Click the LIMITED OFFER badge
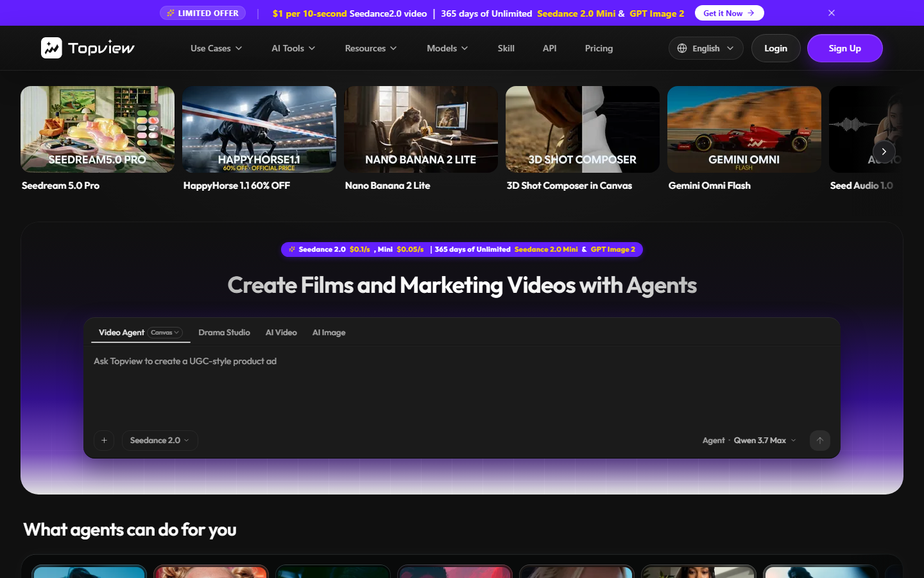Image resolution: width=924 pixels, height=578 pixels. pos(203,13)
